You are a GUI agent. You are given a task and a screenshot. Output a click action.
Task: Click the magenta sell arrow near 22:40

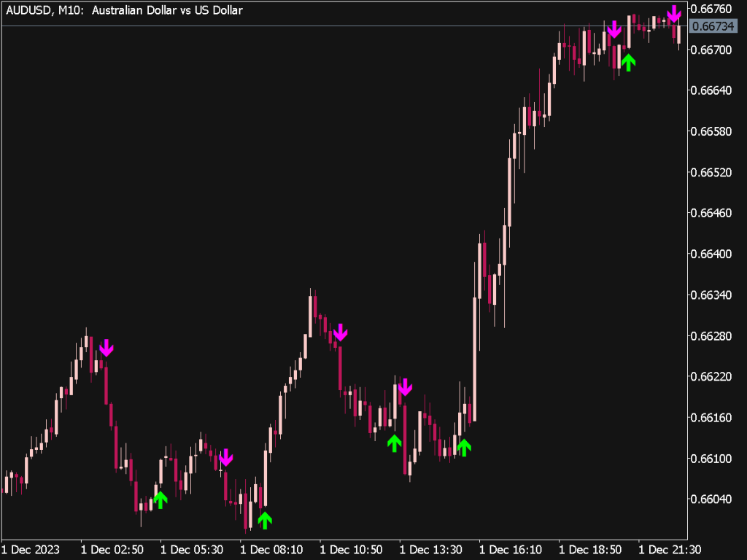coord(673,15)
